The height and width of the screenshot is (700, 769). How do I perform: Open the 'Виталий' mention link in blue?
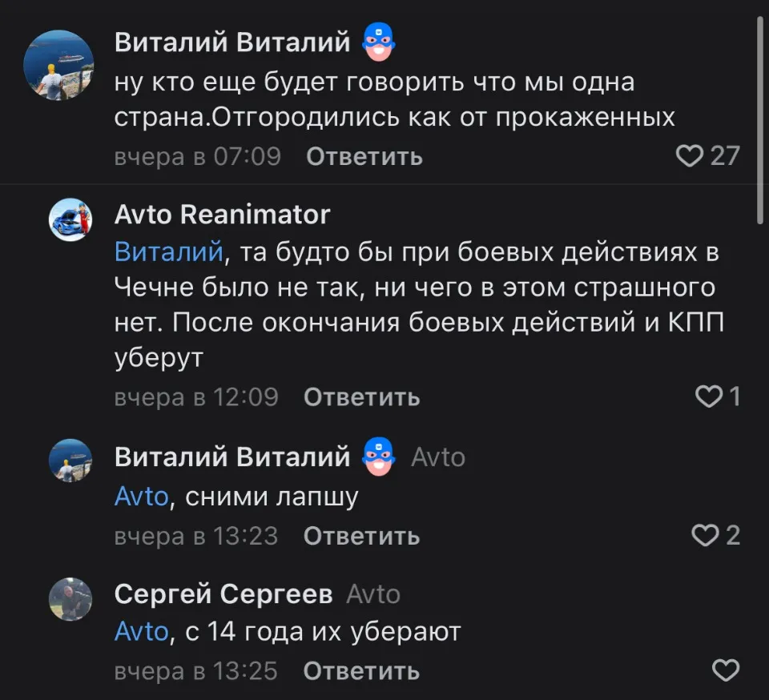coord(167,251)
